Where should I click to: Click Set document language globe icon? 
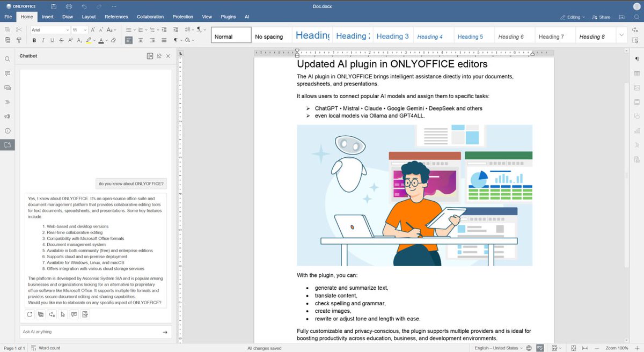tap(529, 348)
